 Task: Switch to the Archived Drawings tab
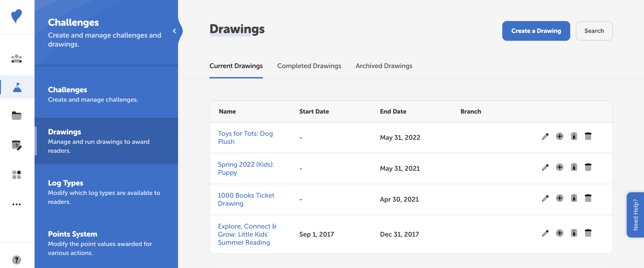[384, 66]
